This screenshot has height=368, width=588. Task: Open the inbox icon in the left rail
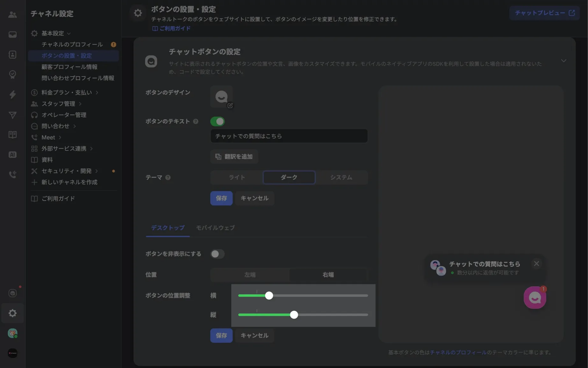point(12,35)
